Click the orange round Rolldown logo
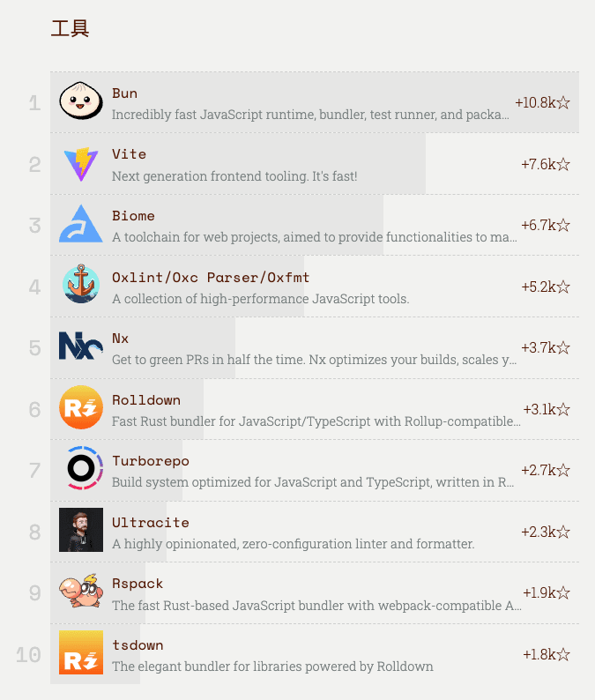This screenshot has height=700, width=595. pos(81,407)
